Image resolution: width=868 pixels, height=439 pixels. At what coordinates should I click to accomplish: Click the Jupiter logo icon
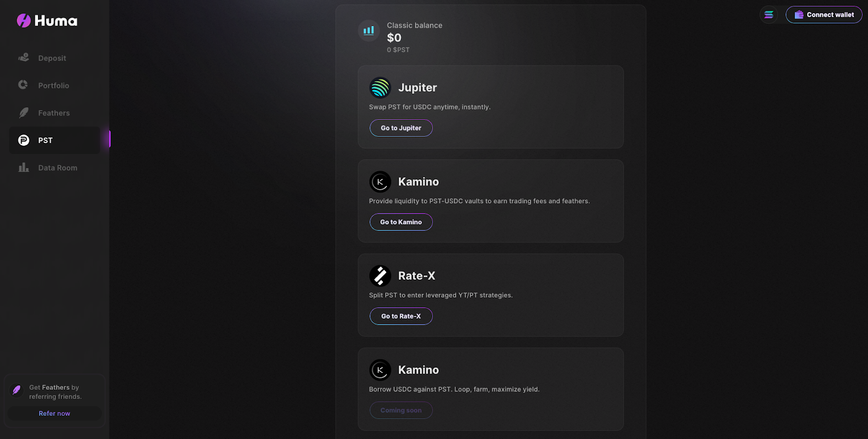(x=380, y=87)
